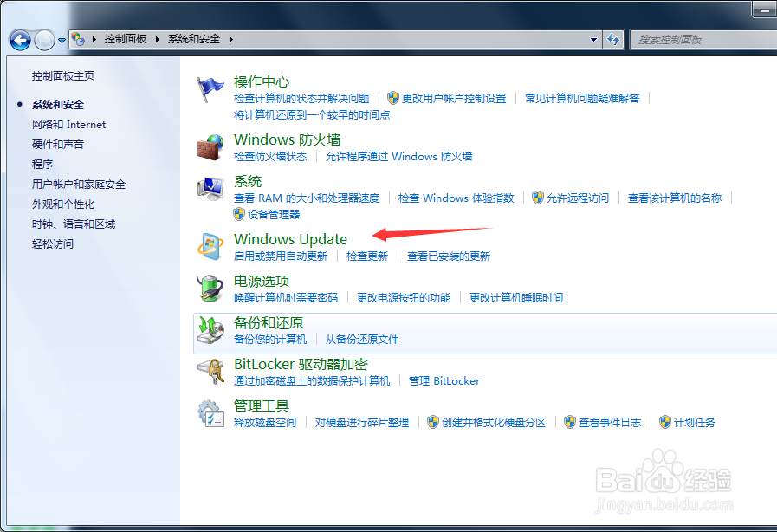Expand the chevron beside the forward button

(61, 39)
